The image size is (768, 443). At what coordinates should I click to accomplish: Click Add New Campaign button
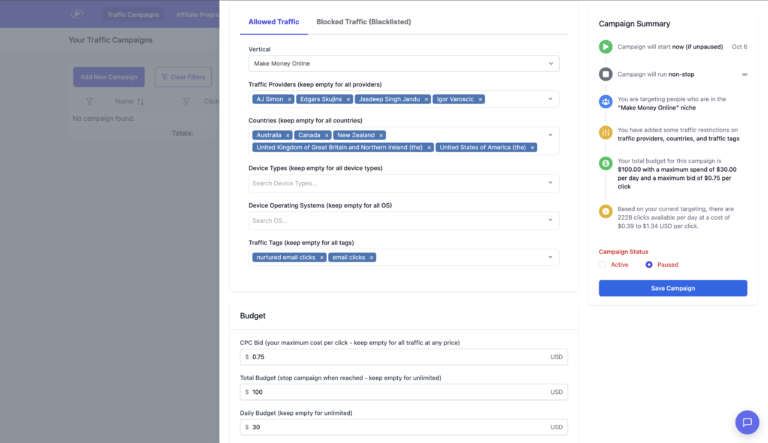109,77
